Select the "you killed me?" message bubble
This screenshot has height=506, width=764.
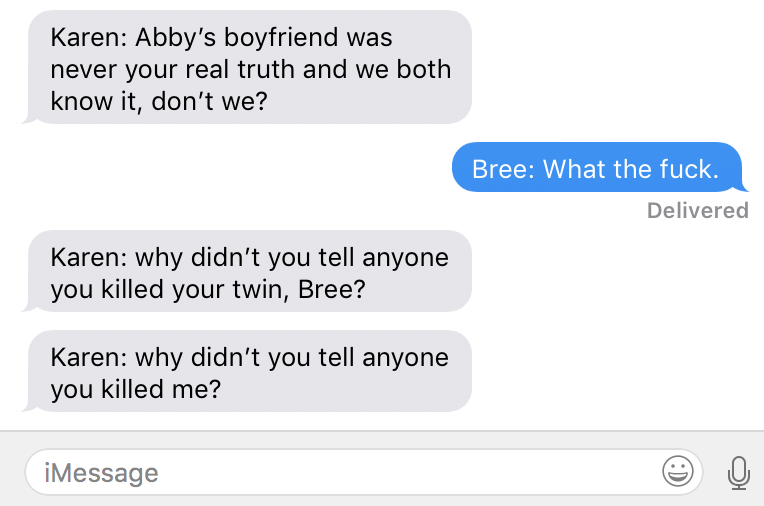click(247, 371)
